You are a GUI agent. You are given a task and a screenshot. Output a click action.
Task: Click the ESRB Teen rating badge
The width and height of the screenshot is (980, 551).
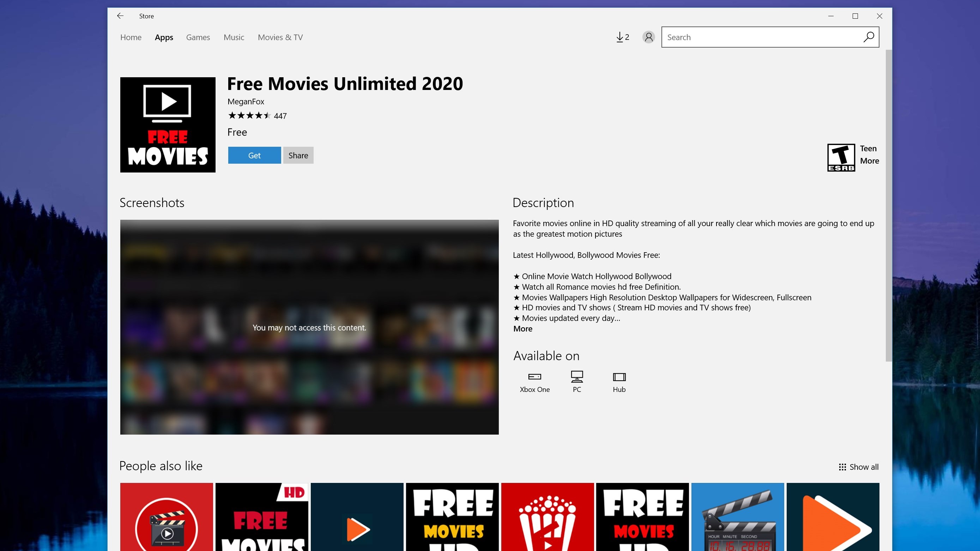coord(841,158)
